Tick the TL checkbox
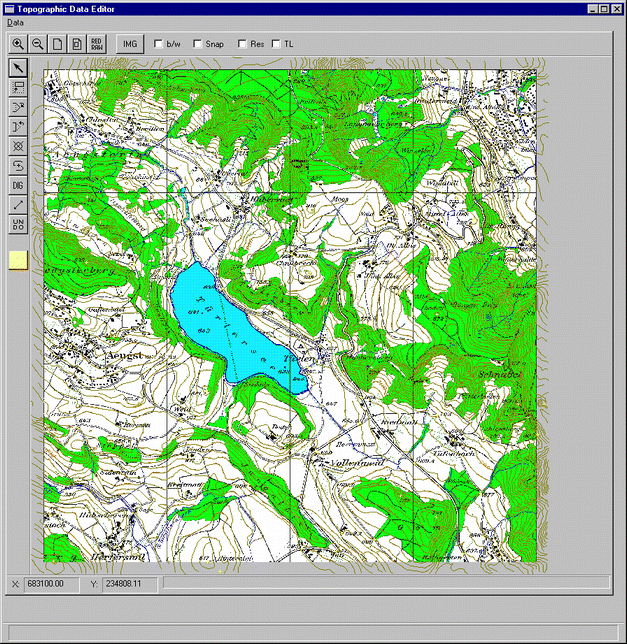This screenshot has height=644, width=627. click(277, 44)
